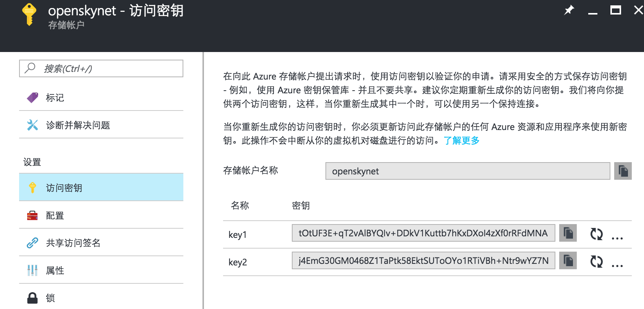Open the 属性 settings item
Viewport: 644px width, 309px height.
[x=101, y=270]
